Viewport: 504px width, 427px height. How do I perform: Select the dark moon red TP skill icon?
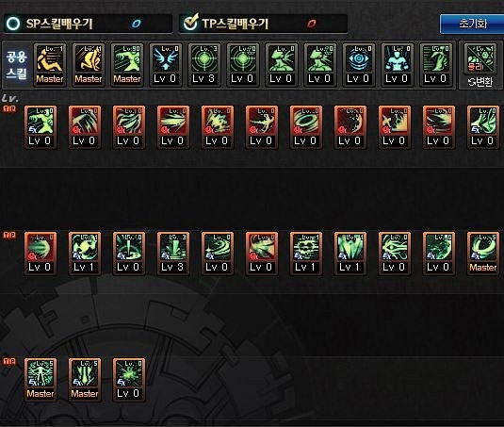[350, 127]
